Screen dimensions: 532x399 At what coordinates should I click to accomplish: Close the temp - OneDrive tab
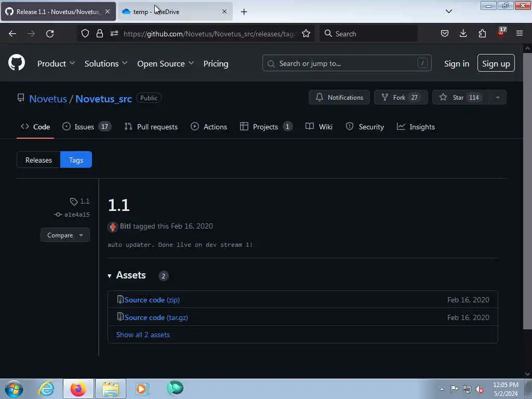(224, 11)
